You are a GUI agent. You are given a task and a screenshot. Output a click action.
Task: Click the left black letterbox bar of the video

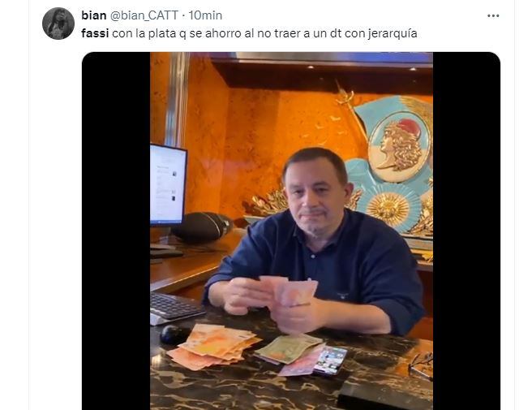116,231
